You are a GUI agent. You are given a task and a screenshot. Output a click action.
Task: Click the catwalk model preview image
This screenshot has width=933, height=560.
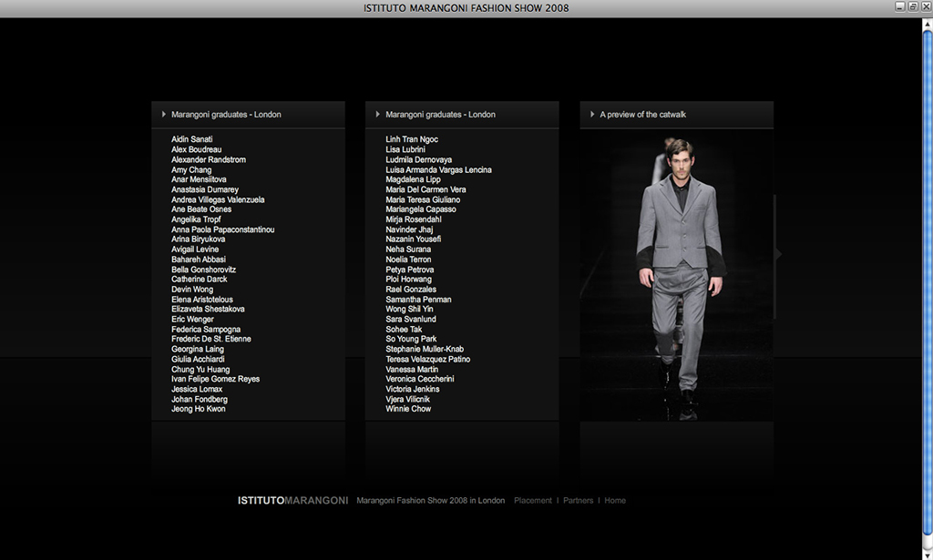677,275
